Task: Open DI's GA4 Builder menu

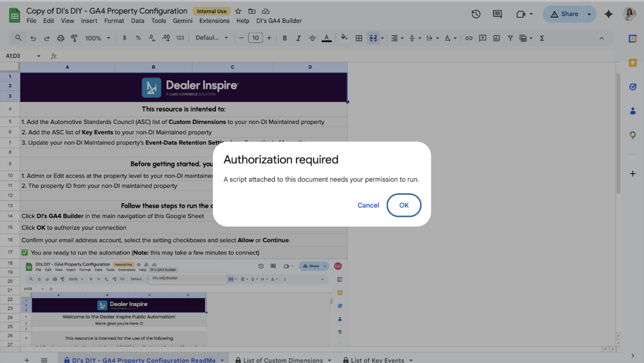Action: [279, 21]
